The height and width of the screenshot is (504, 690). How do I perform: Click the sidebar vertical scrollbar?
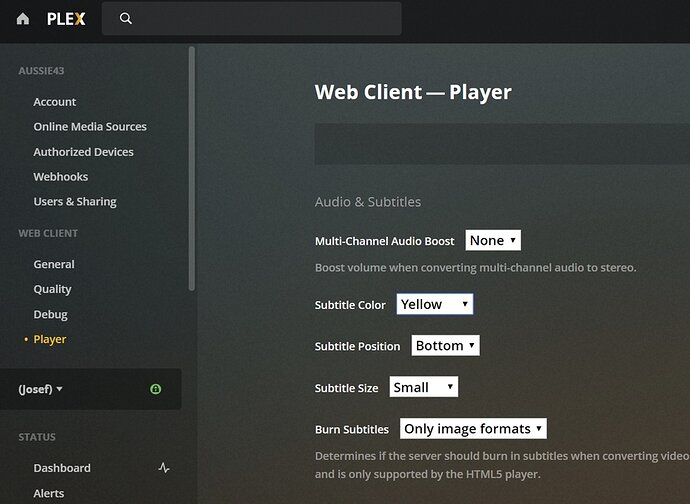coord(191,169)
